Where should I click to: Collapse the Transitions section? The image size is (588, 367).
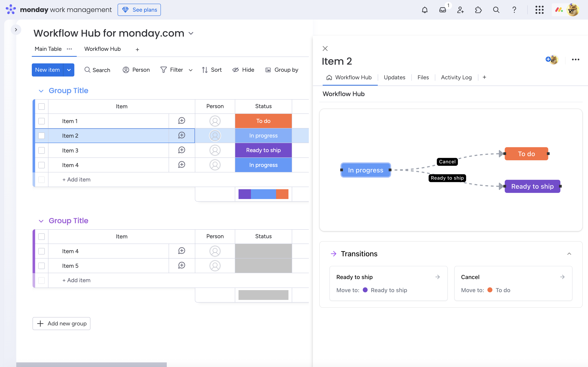(x=569, y=254)
